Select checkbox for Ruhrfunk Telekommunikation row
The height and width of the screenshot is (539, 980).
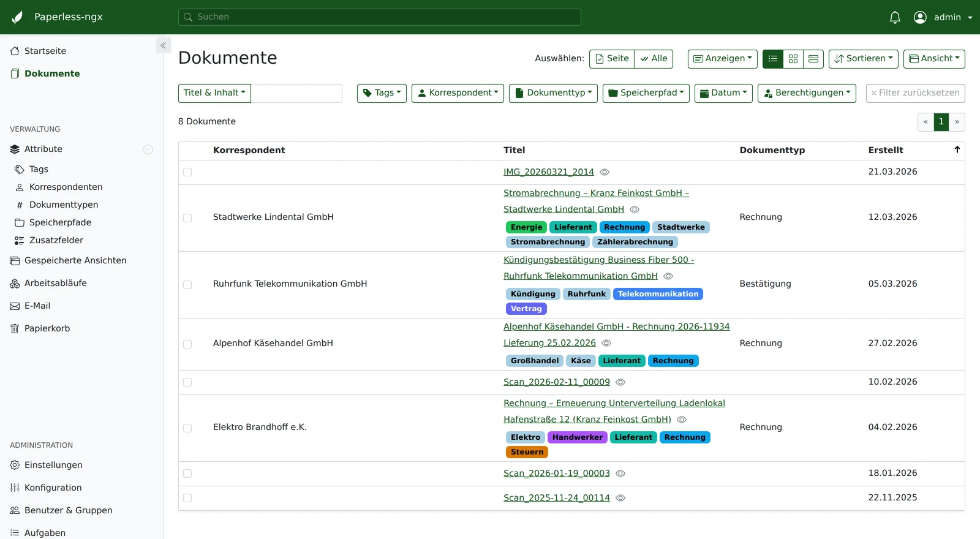click(x=187, y=285)
